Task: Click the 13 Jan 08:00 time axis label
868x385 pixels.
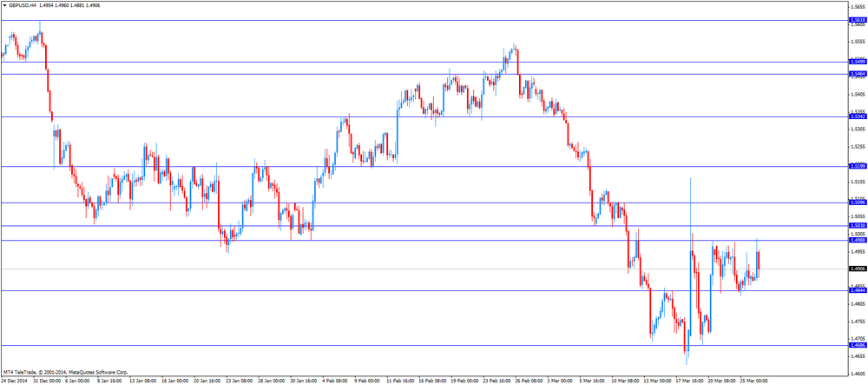Action: (143, 382)
